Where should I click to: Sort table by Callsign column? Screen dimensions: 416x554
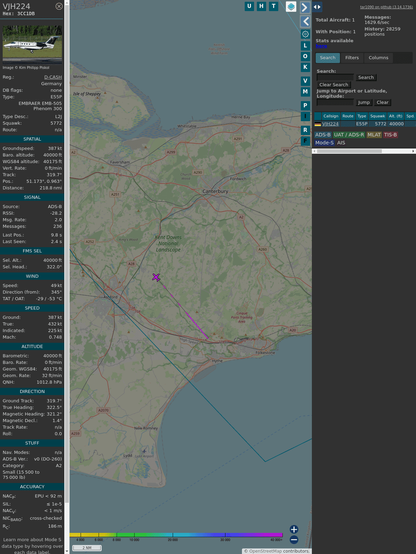point(330,116)
